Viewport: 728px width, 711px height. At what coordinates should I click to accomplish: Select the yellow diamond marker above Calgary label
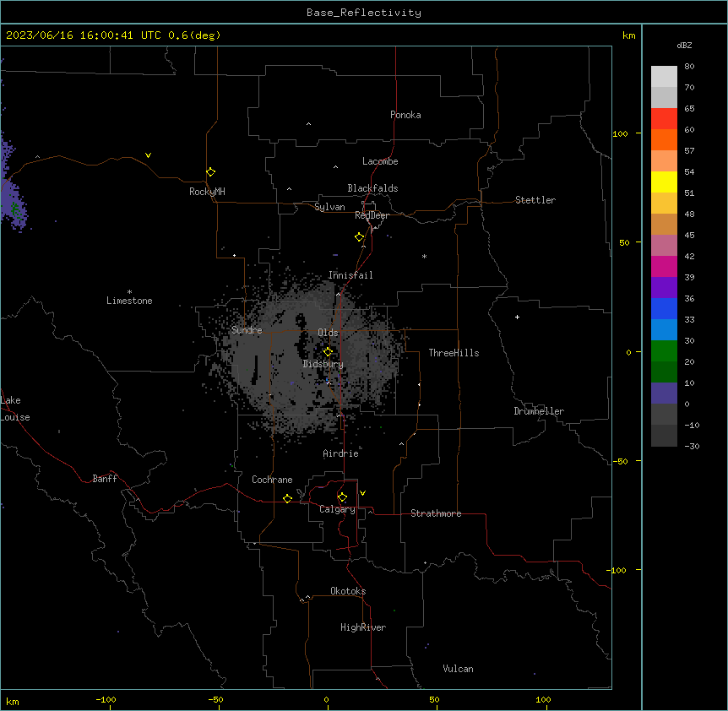click(342, 497)
